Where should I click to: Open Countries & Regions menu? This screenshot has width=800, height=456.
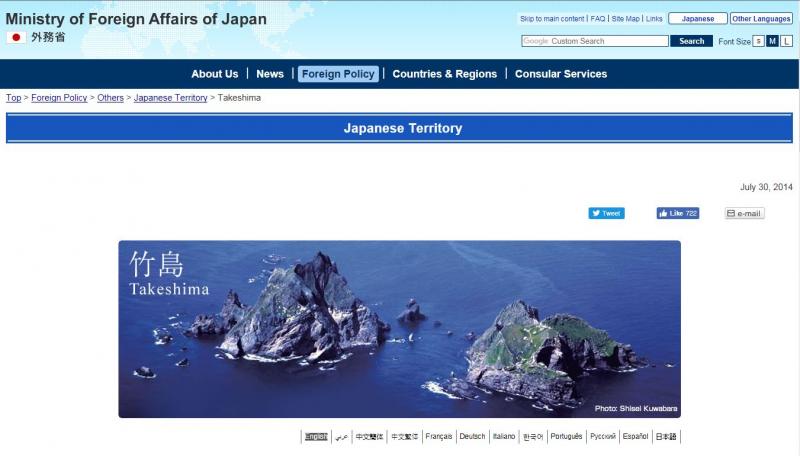[x=444, y=74]
